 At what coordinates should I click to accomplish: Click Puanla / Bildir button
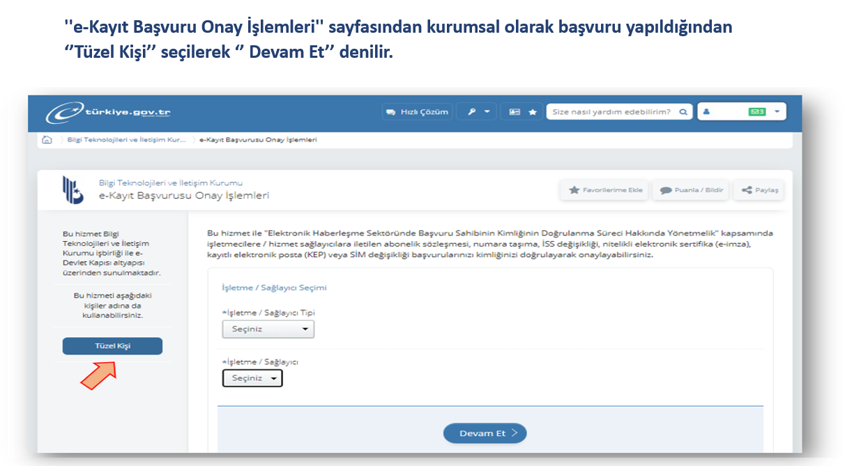click(x=691, y=190)
